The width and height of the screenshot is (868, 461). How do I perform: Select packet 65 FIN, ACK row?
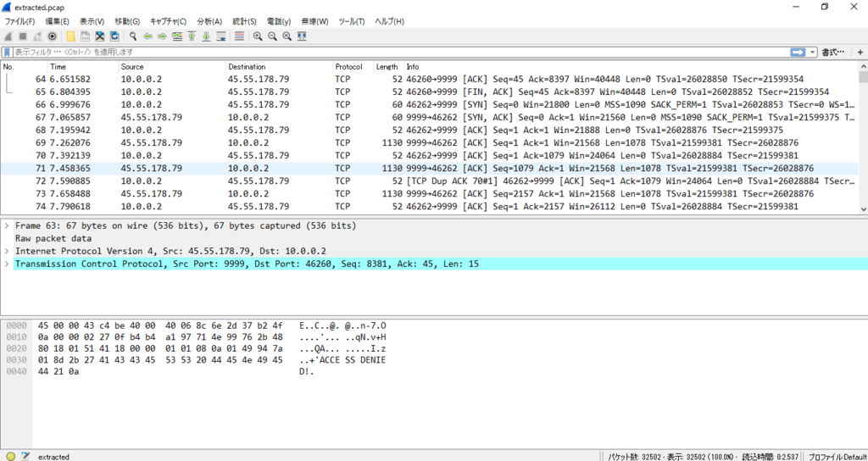click(430, 92)
